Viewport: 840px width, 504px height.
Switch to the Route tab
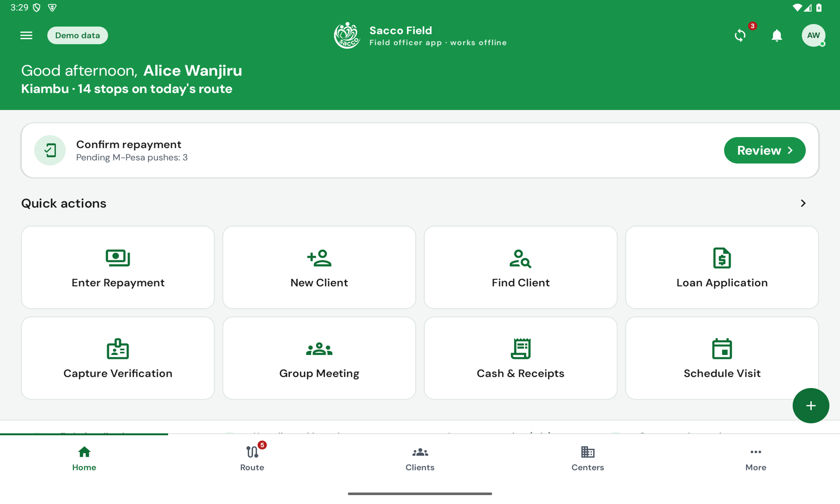[x=252, y=458]
